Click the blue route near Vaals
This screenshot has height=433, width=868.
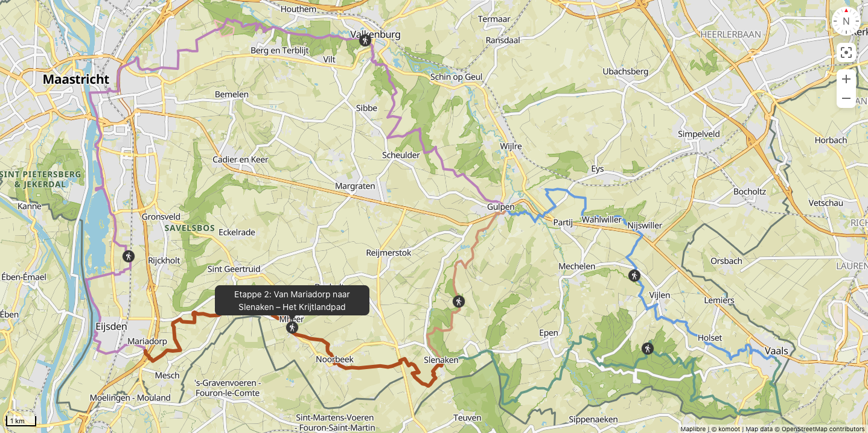click(740, 354)
